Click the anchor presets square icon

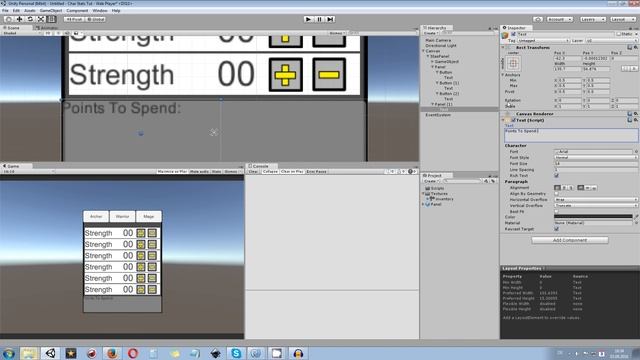[513, 63]
